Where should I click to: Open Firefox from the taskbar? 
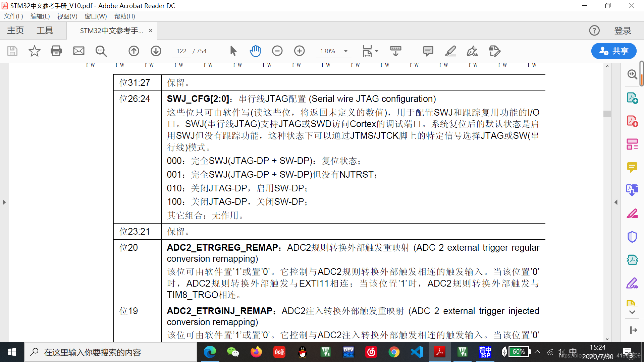[256, 352]
